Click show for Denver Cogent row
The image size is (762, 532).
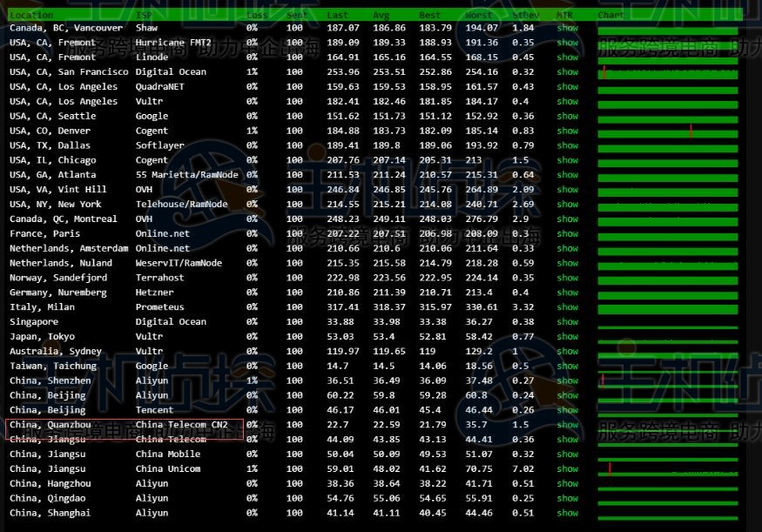567,131
